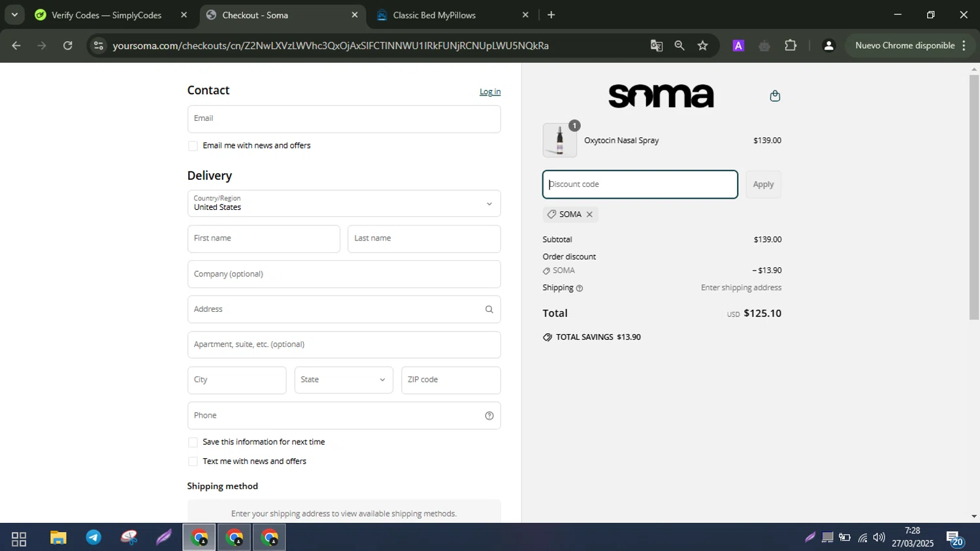This screenshot has width=980, height=551.
Task: Click the $125.10 total amount
Action: pos(762,314)
